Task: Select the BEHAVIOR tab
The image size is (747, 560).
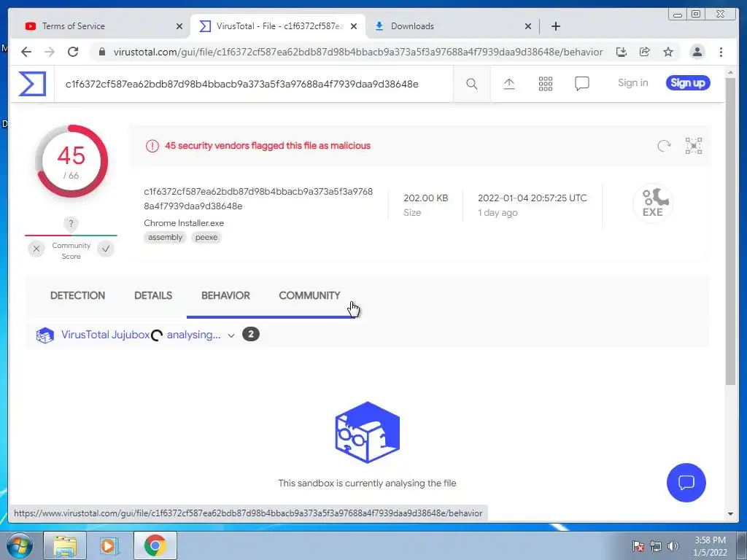Action: [x=225, y=295]
